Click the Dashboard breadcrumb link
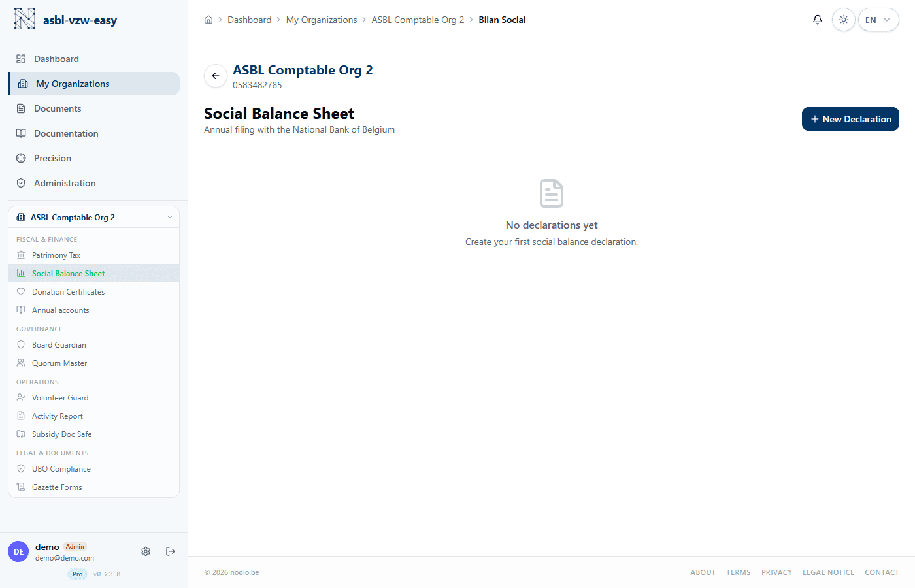 [x=250, y=20]
